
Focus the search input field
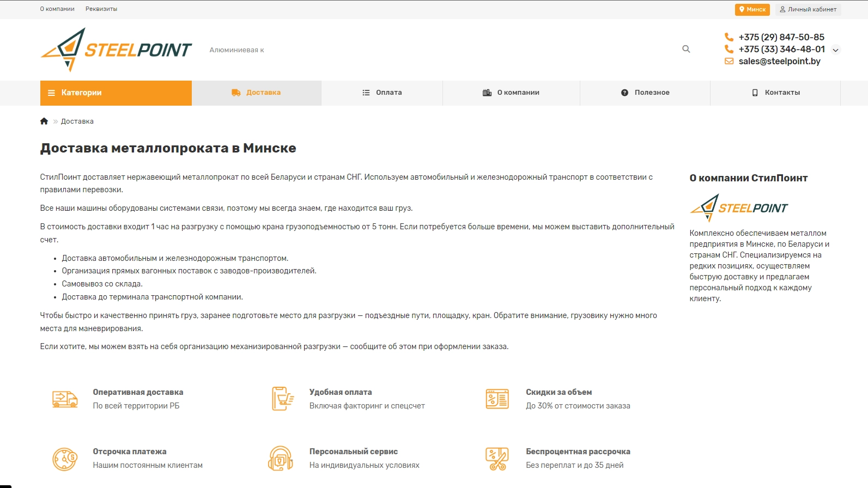(436, 50)
